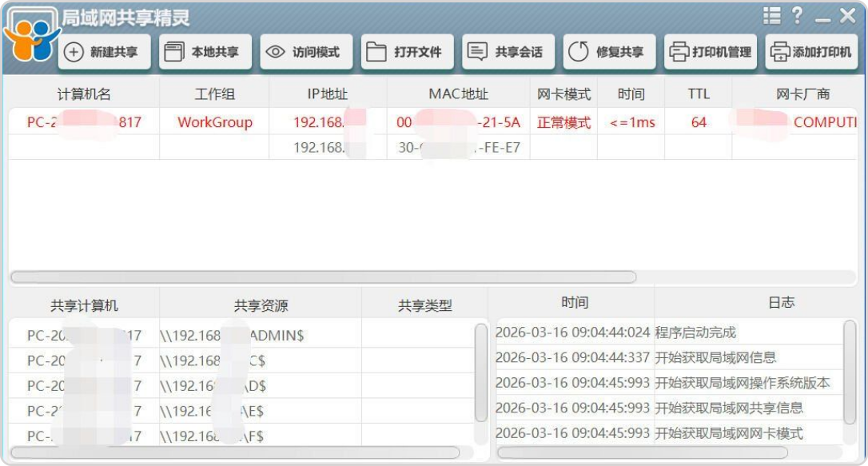868x466 pixels.
Task: Click the log entry 程序启动完成
Action: 695,333
